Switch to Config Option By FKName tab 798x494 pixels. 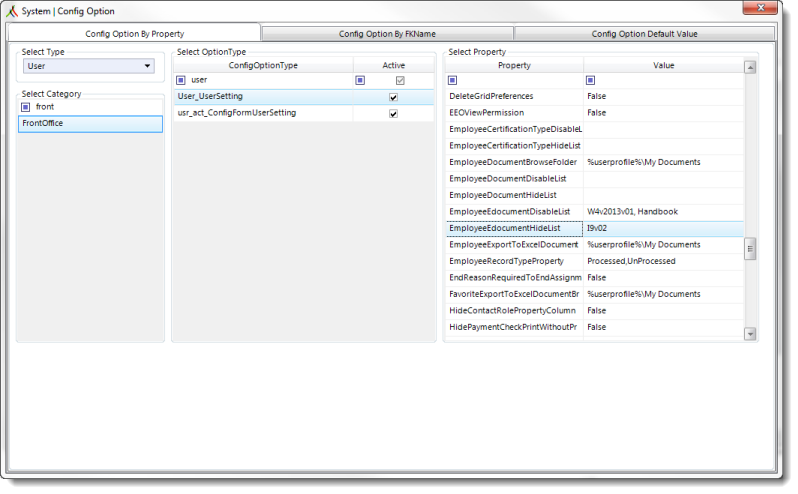tap(386, 33)
